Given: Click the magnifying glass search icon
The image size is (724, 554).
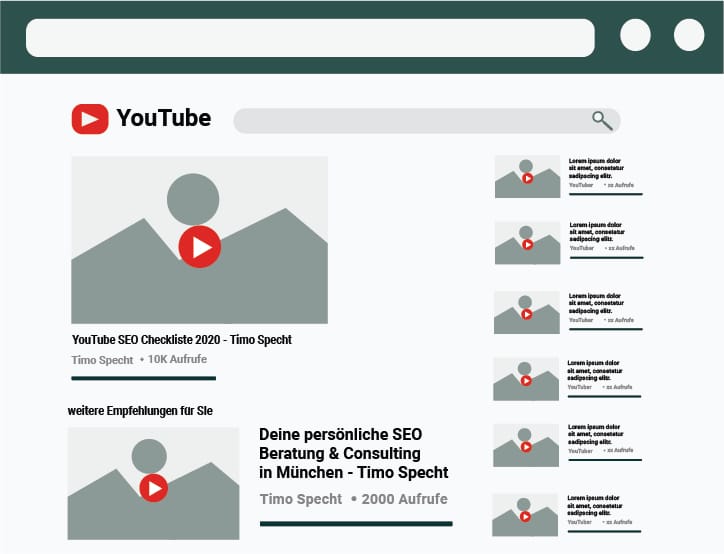Looking at the screenshot, I should (x=603, y=120).
